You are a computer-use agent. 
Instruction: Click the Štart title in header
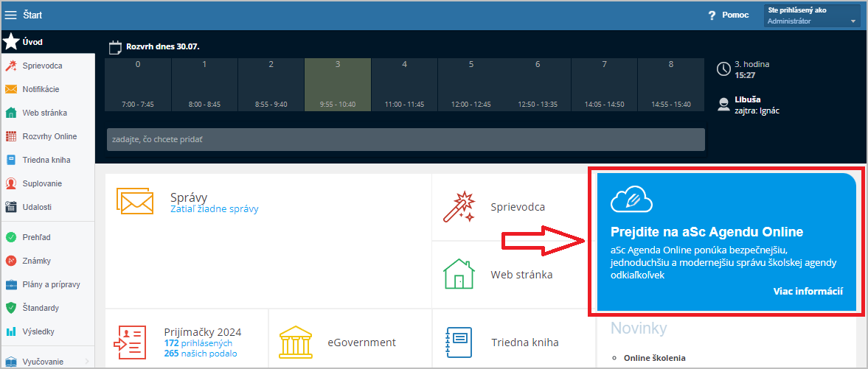(x=32, y=15)
